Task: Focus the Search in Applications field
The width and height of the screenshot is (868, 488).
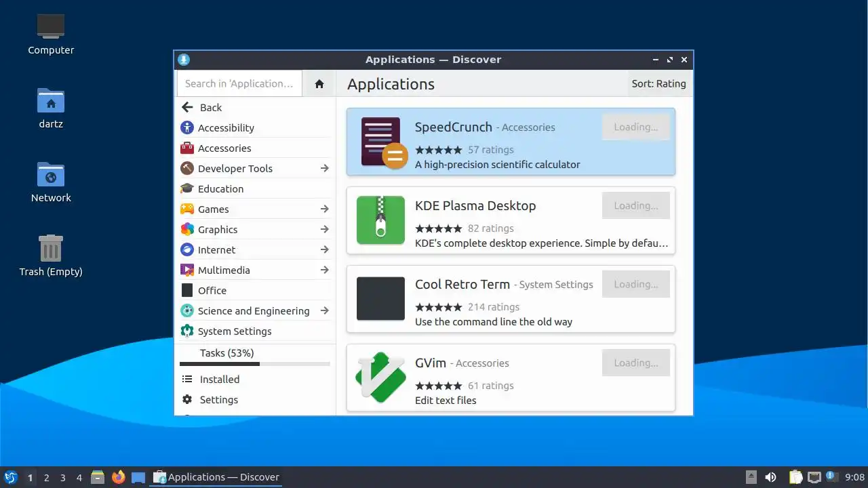Action: [x=239, y=84]
